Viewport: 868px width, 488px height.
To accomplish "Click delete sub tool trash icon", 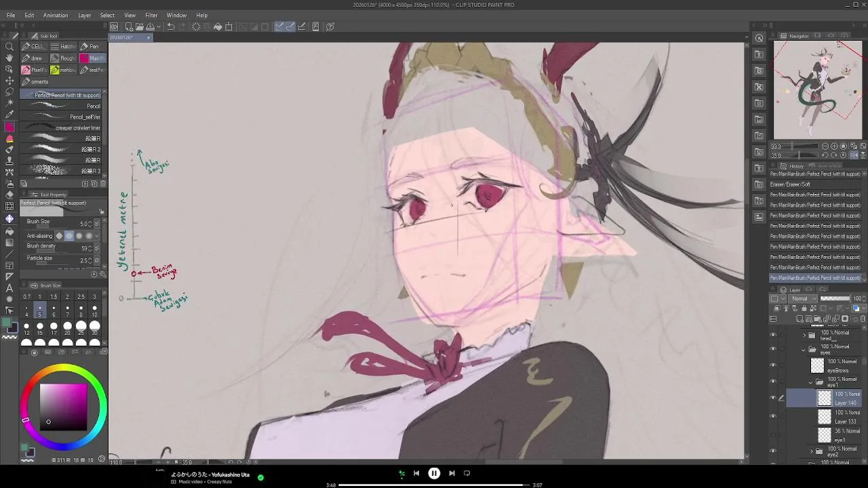I will (103, 184).
